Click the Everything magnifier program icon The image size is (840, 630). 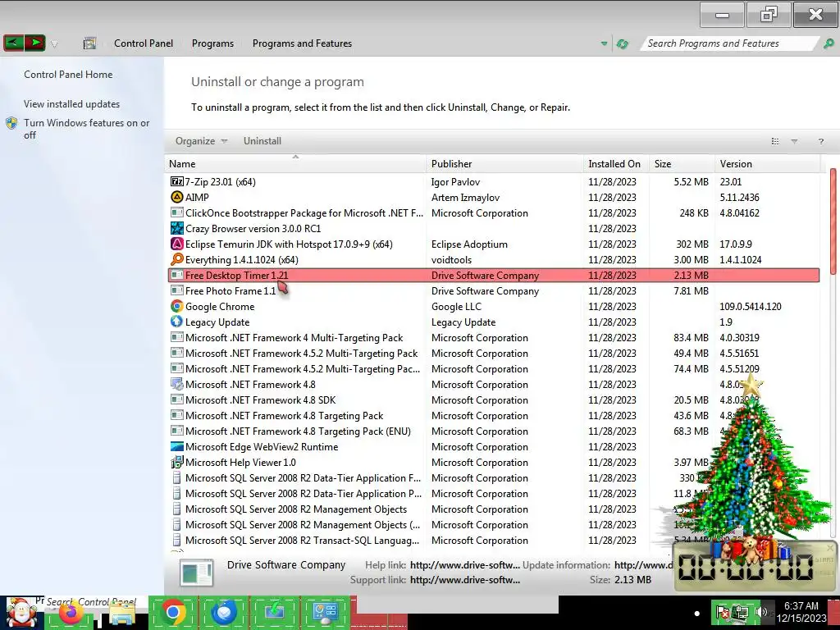pos(177,259)
